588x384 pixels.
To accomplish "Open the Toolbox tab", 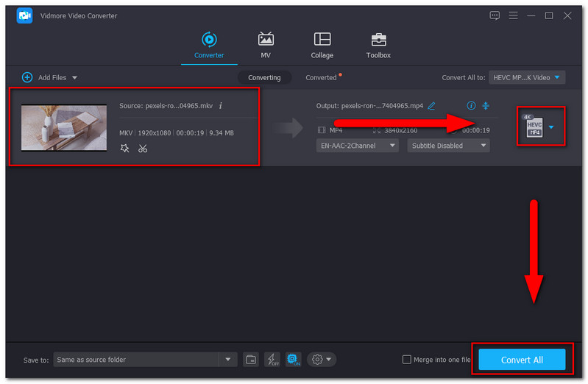I will pos(378,46).
